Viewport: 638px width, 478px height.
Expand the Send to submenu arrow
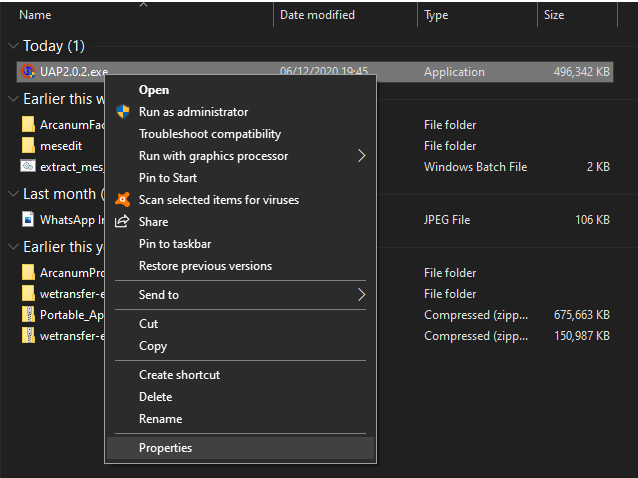coord(361,295)
